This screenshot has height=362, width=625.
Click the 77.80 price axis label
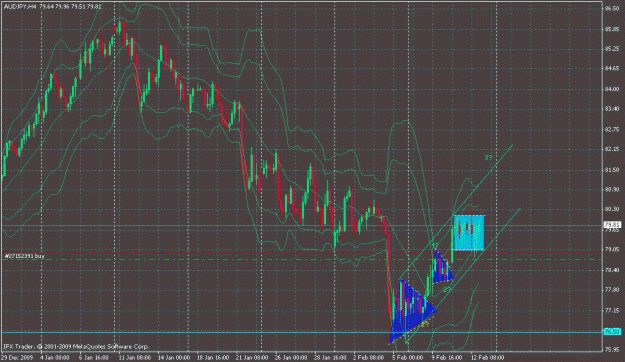(612, 290)
